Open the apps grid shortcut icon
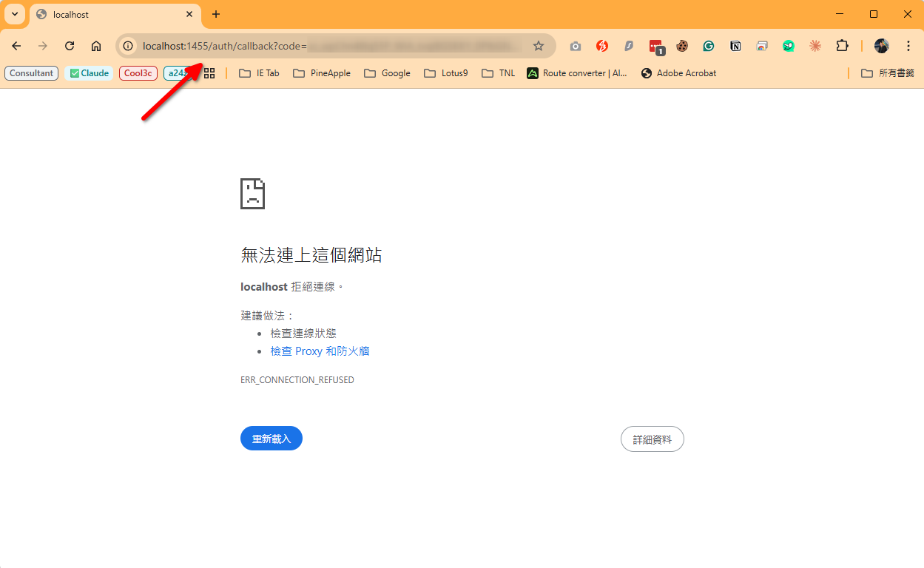The height and width of the screenshot is (568, 924). 209,73
